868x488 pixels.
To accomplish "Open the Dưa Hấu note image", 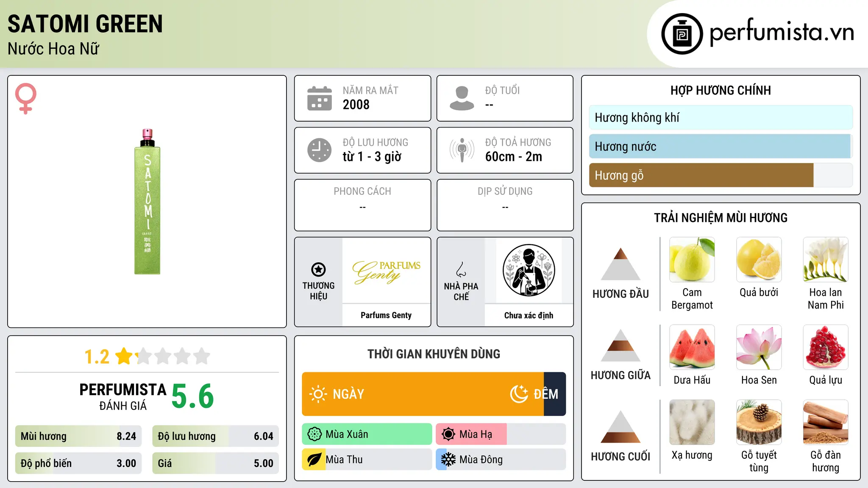I will coord(692,347).
